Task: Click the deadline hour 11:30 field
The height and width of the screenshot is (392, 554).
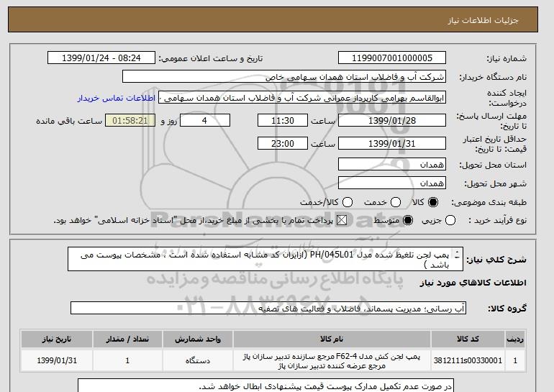Action: (283, 120)
